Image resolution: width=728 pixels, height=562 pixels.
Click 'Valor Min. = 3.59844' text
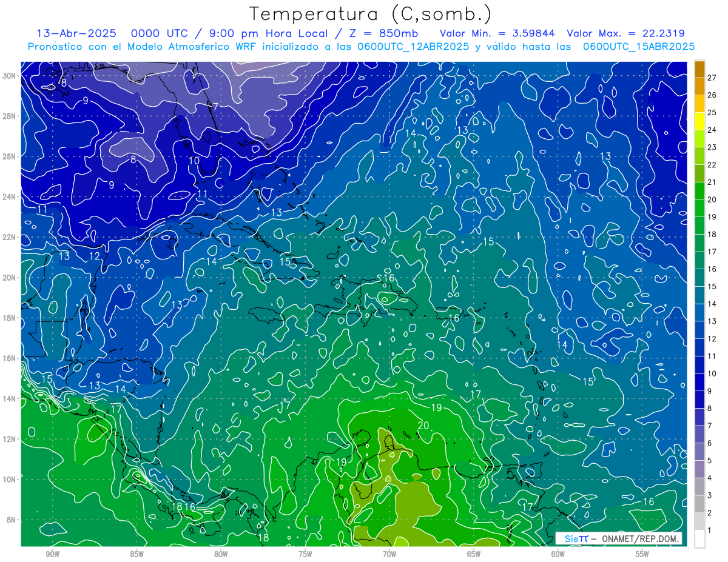coord(498,33)
